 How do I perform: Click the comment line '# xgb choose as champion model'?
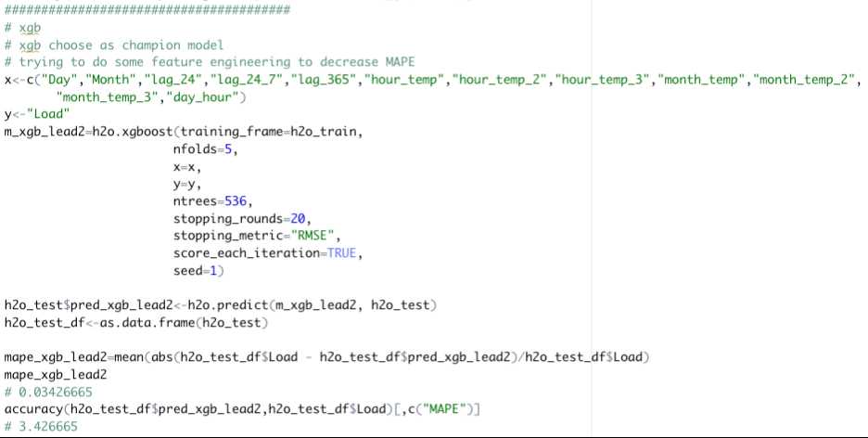113,45
